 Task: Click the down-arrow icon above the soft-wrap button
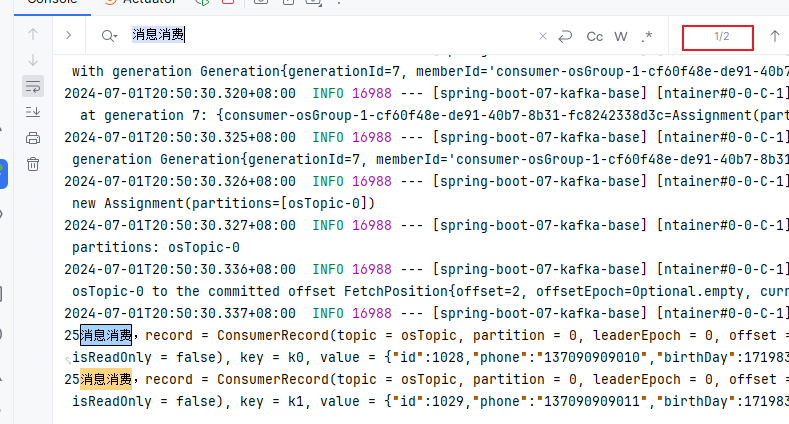(x=33, y=60)
